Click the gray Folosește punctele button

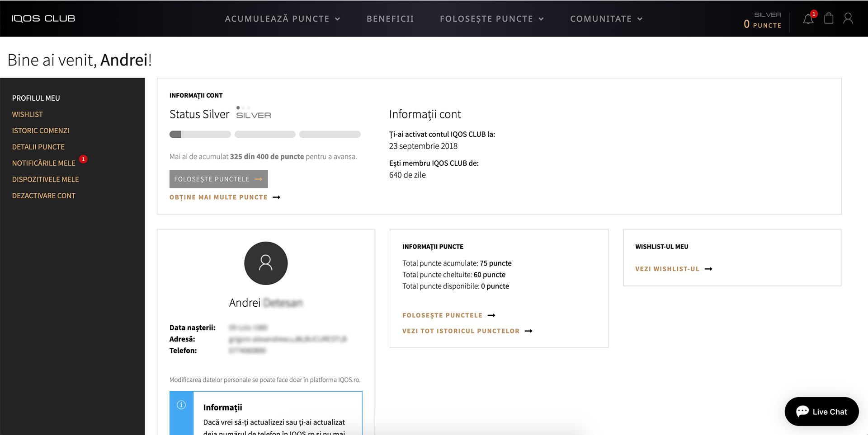[x=218, y=179]
